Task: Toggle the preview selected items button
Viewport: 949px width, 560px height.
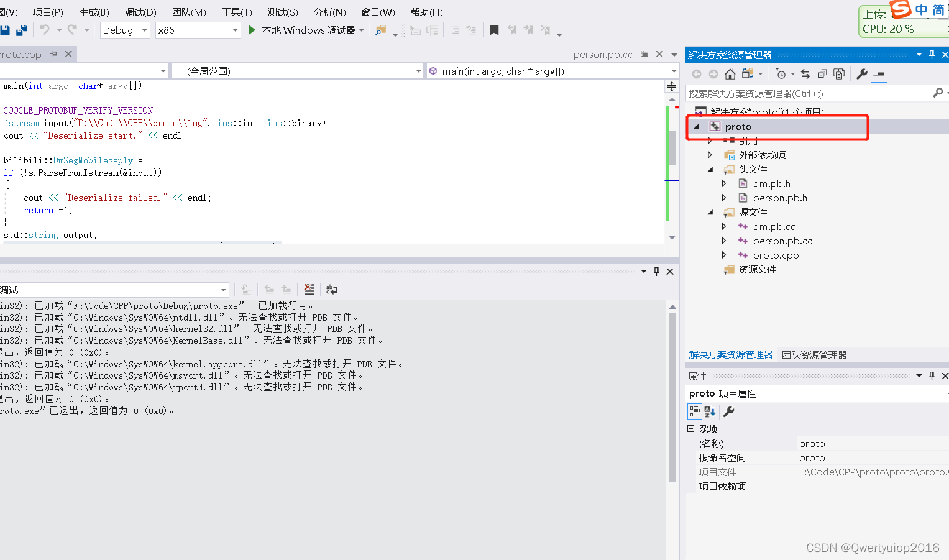Action: coord(879,74)
